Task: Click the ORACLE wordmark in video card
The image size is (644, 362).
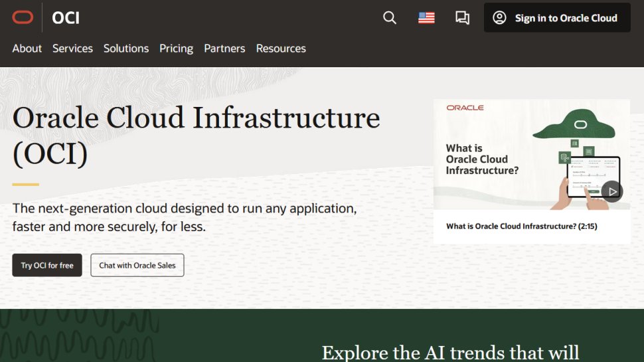Action: click(x=465, y=108)
